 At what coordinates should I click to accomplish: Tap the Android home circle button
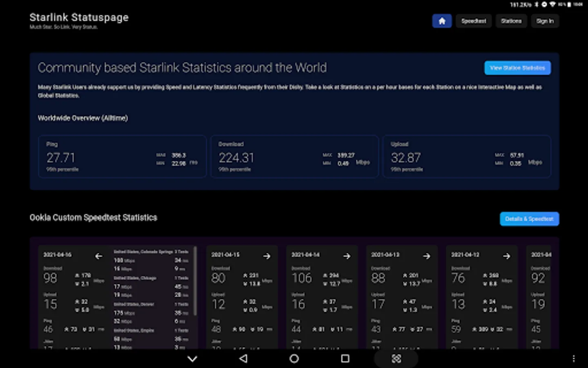[294, 359]
